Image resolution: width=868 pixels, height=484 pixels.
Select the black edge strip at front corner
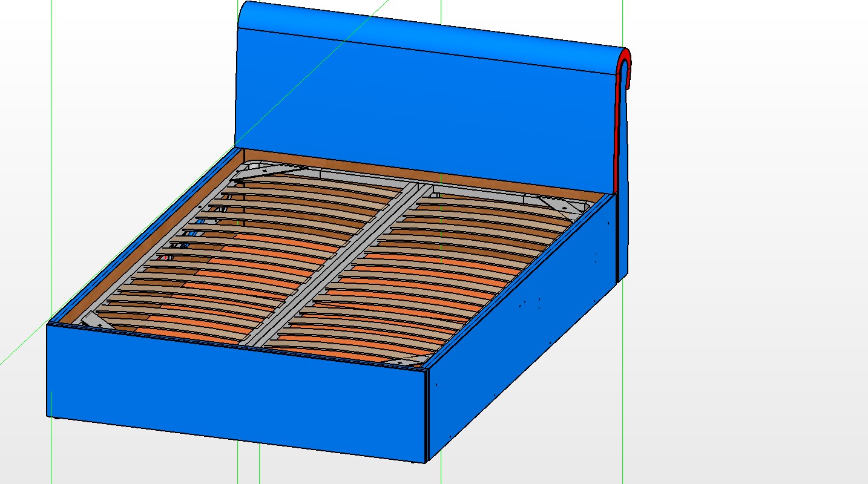427,417
